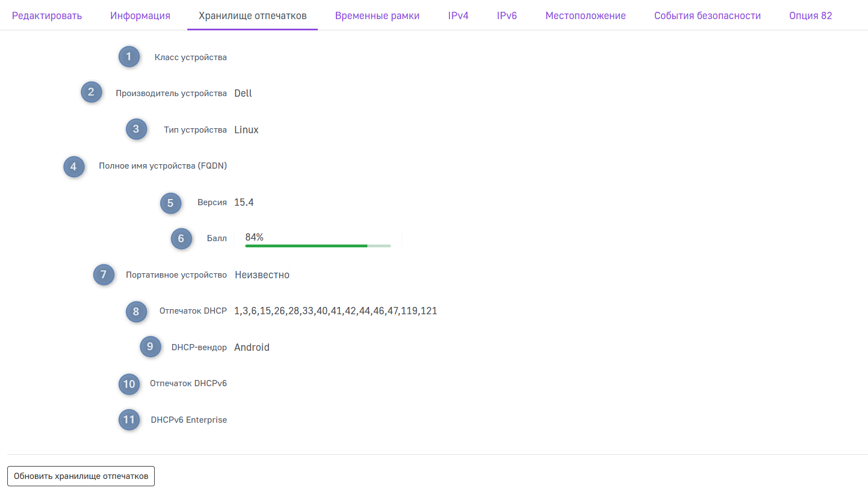
Task: Switch to the Информация tab
Action: [x=140, y=16]
